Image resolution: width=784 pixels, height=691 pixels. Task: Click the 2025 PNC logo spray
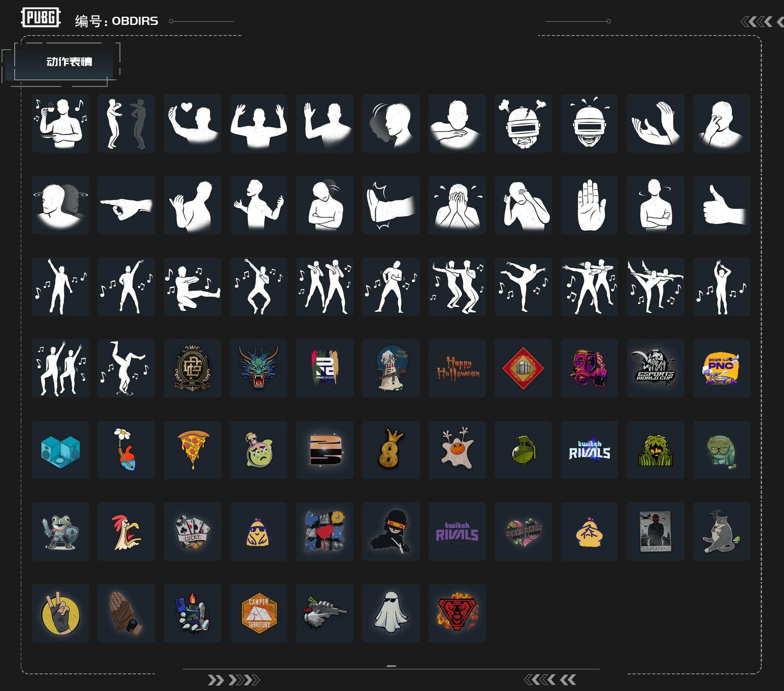722,368
